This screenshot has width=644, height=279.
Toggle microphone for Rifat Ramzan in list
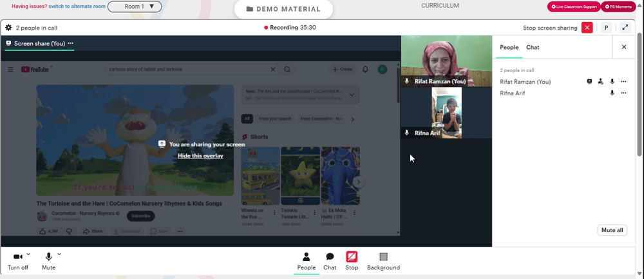pyautogui.click(x=612, y=81)
